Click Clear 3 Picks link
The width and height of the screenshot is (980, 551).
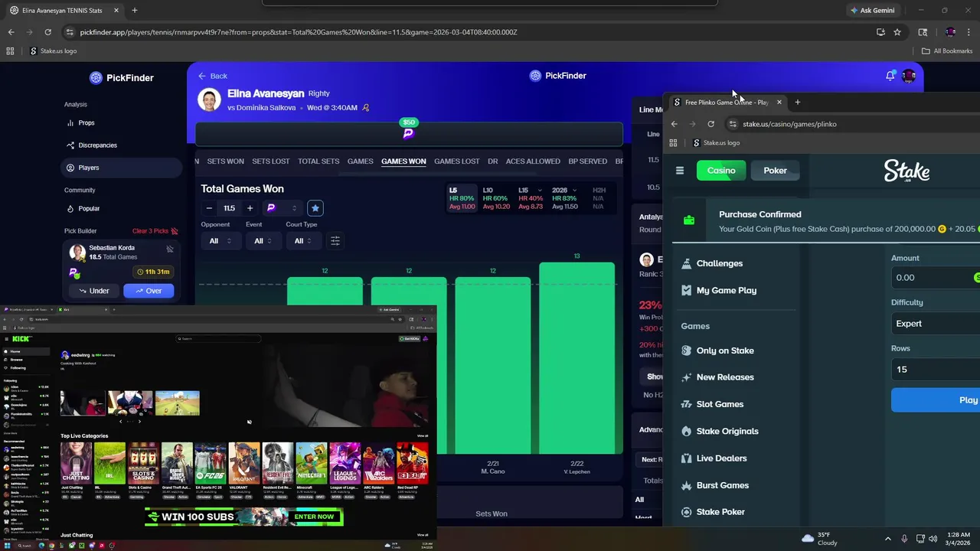(155, 231)
